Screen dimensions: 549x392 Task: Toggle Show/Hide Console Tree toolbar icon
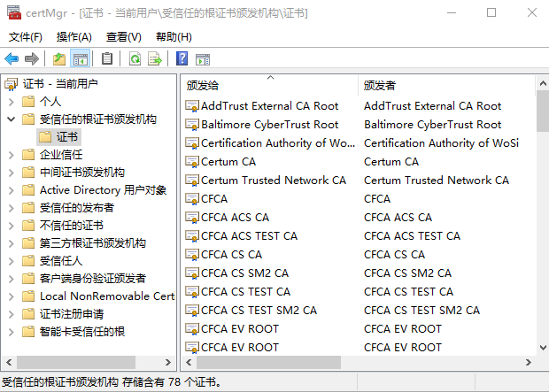80,59
